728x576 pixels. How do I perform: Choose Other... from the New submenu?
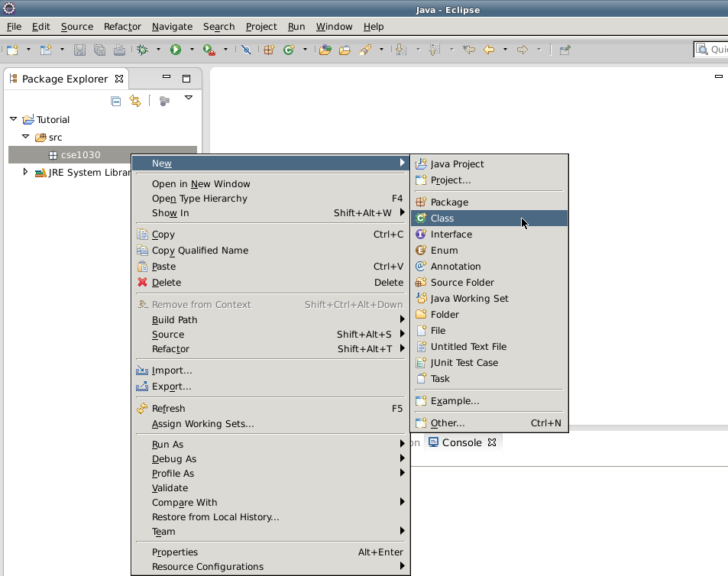point(490,423)
